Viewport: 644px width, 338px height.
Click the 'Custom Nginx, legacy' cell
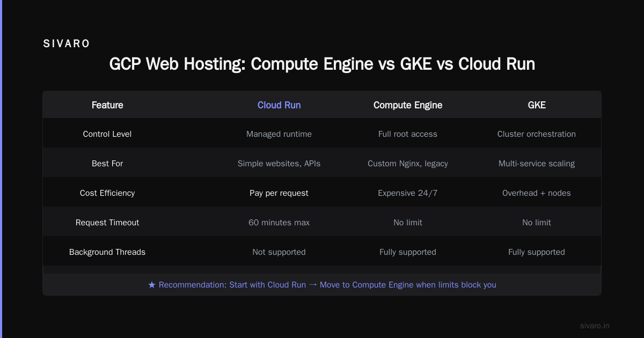(x=408, y=164)
